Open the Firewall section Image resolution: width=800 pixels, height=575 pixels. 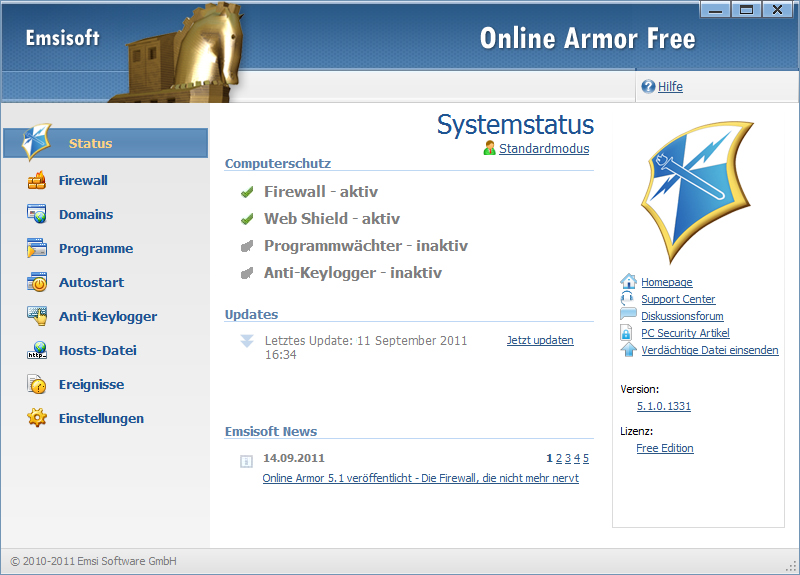[83, 181]
